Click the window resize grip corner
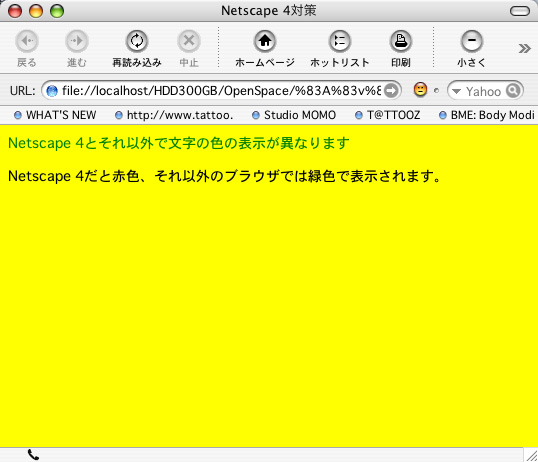 click(x=531, y=455)
